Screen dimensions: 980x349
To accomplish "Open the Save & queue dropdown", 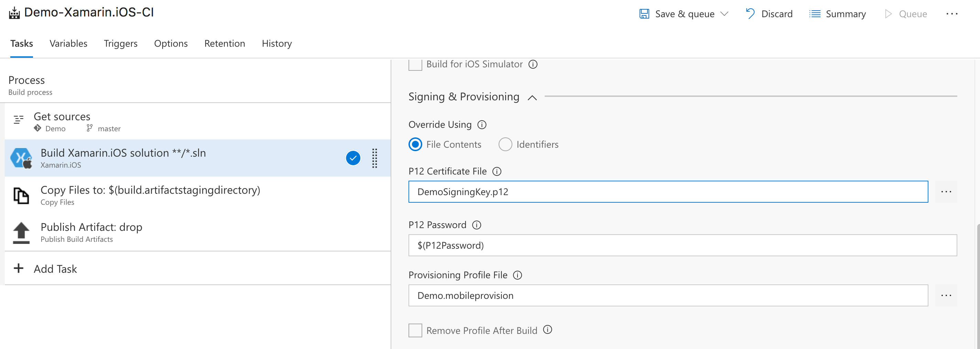I will [x=724, y=13].
